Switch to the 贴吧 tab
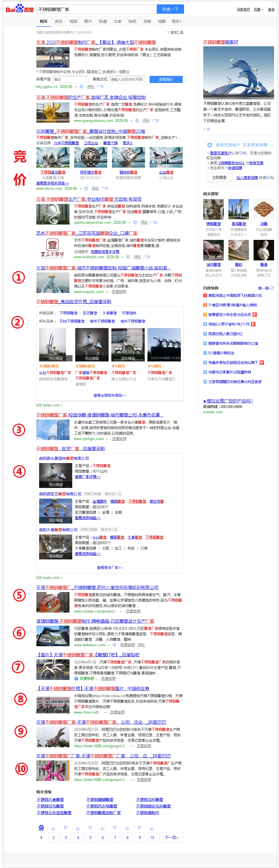 click(132, 21)
